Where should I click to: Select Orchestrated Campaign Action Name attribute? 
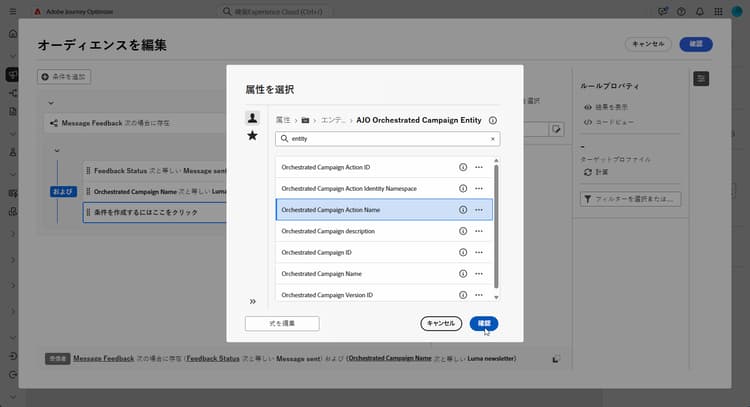pyautogui.click(x=384, y=210)
